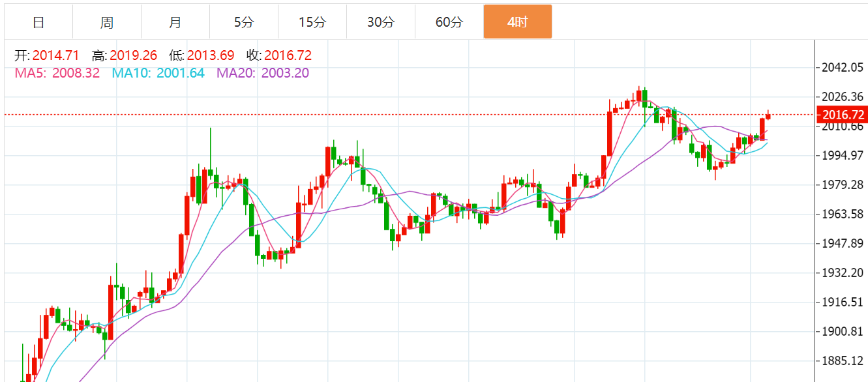Click the 1885.12 price axis label
Screen dimensions: 868x382
point(844,360)
